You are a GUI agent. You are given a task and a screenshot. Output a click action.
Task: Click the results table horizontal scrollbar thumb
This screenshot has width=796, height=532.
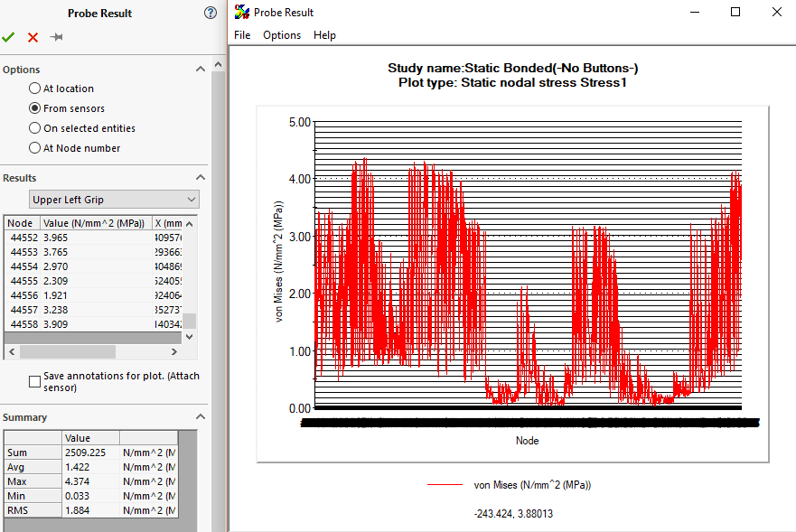(x=68, y=351)
